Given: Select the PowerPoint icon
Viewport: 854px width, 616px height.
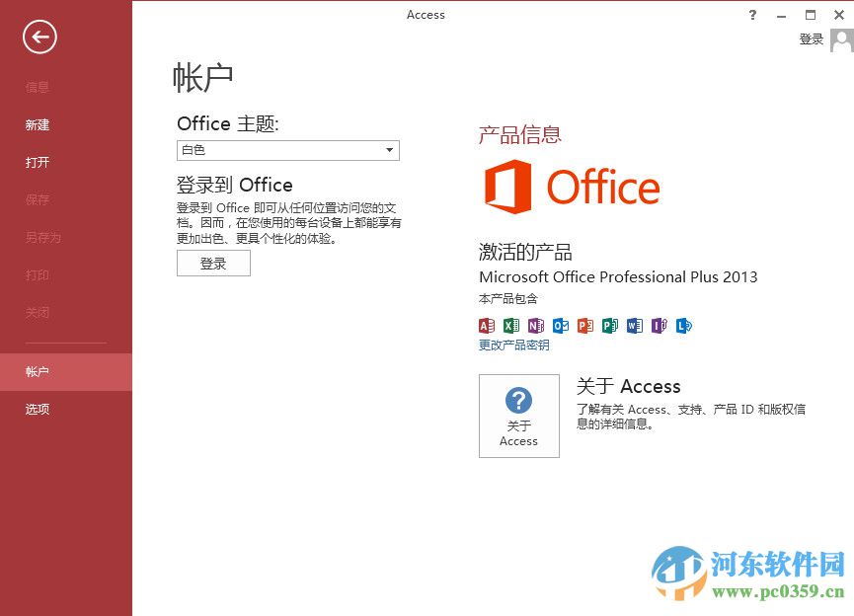Looking at the screenshot, I should coord(585,326).
